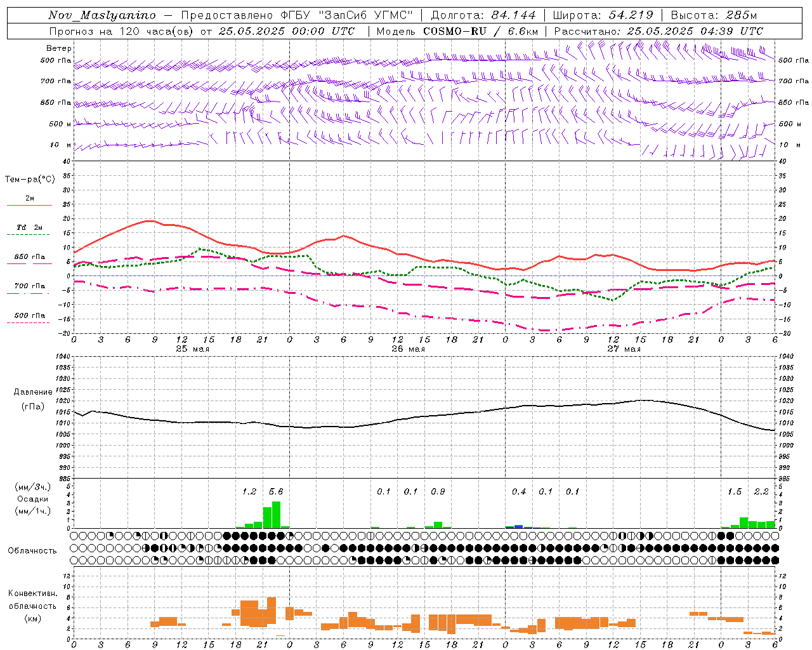This screenshot has width=812, height=650.
Task: Click the 'Конвективн.' convective cloud label
Action: 32,594
